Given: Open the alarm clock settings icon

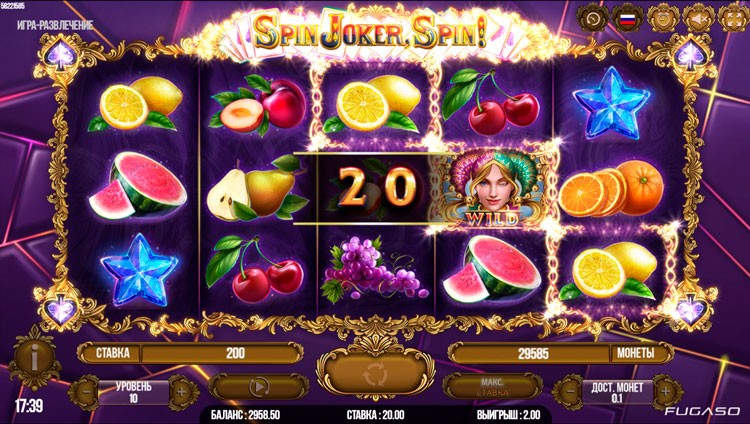Looking at the screenshot, I should (x=662, y=18).
